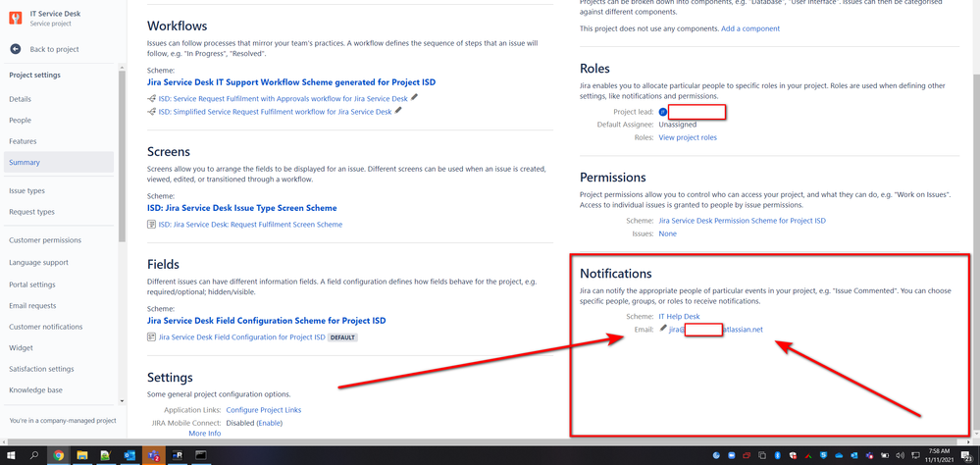Open Language support settings
The height and width of the screenshot is (465, 980).
tap(39, 263)
